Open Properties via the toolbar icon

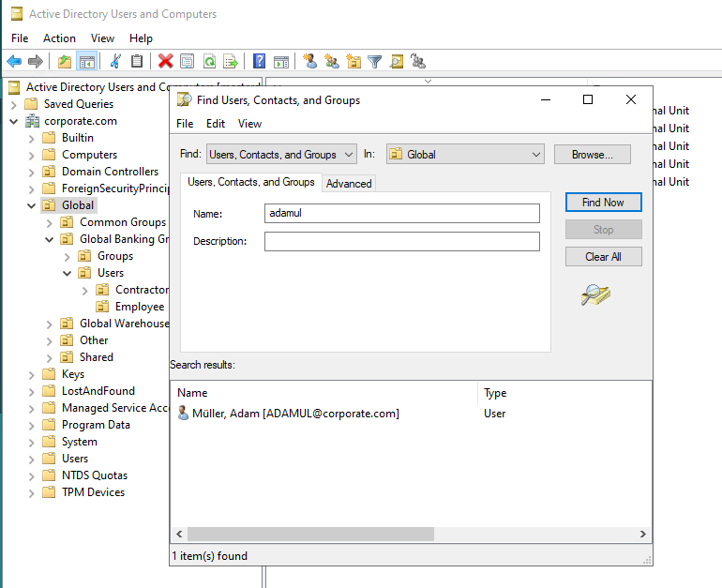pyautogui.click(x=187, y=61)
